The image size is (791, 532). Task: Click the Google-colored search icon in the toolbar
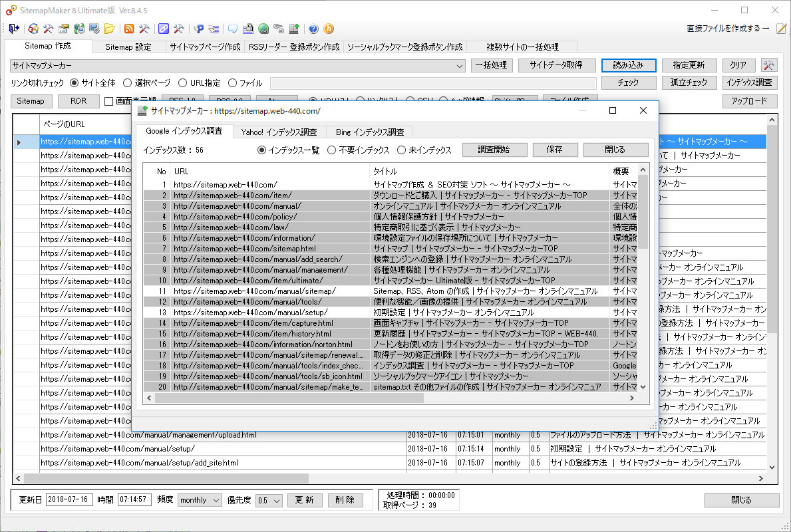[33, 29]
